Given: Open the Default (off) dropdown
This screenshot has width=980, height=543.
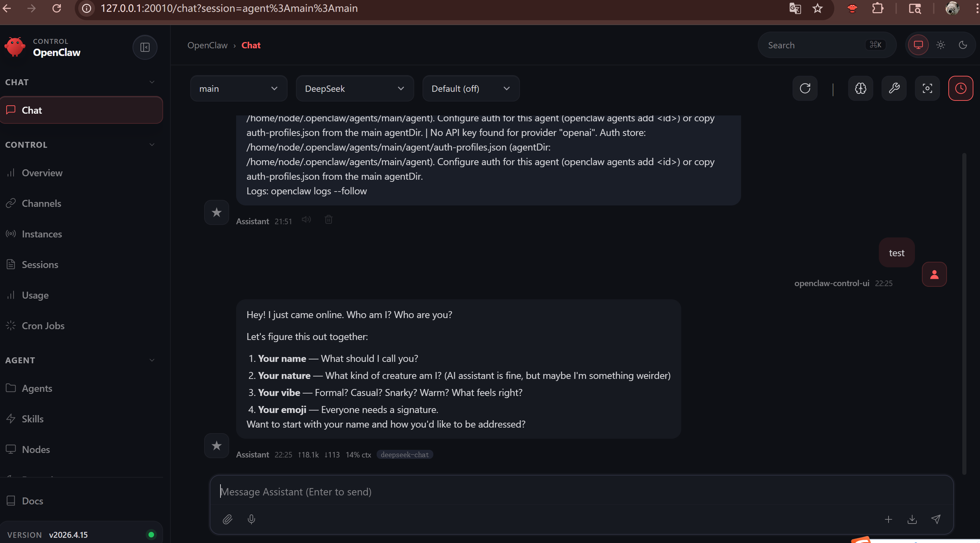Looking at the screenshot, I should [x=471, y=89].
